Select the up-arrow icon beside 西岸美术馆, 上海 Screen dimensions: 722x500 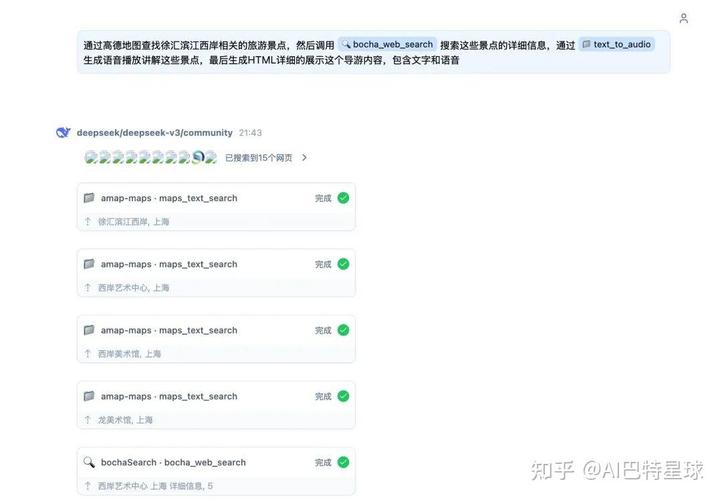coord(87,354)
